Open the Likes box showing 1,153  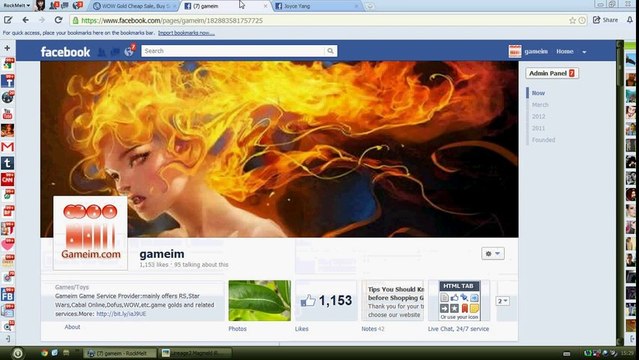pos(326,300)
